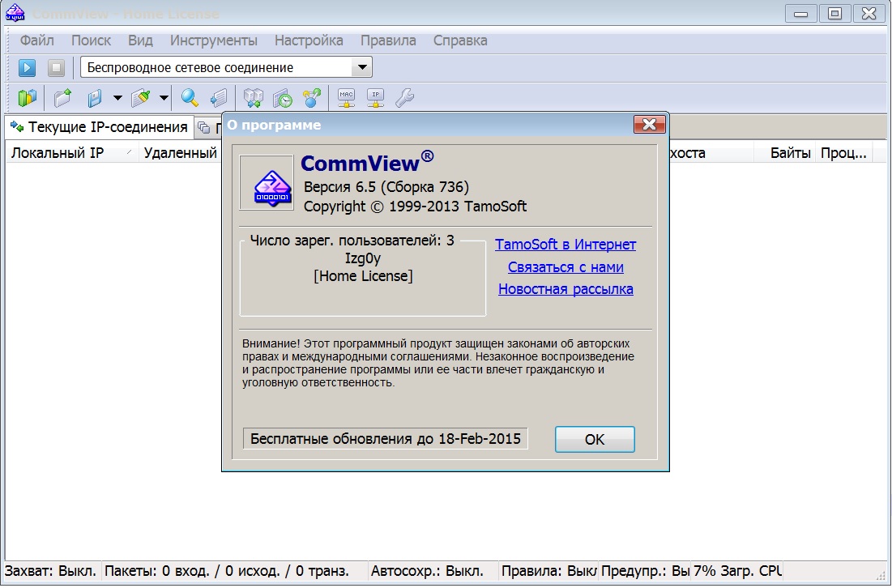The height and width of the screenshot is (588, 892).
Task: Open the Справка menu
Action: (460, 40)
